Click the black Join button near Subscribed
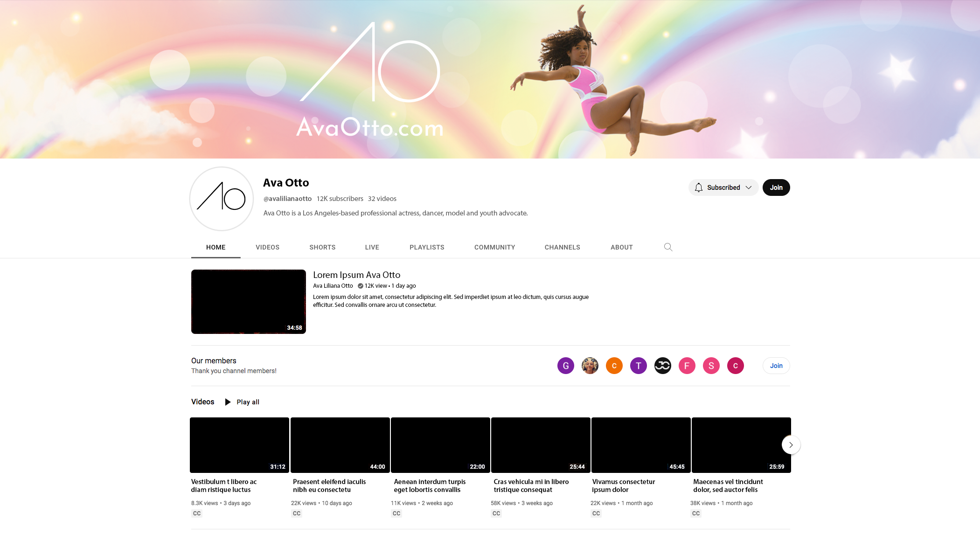The width and height of the screenshot is (980, 541). point(776,187)
